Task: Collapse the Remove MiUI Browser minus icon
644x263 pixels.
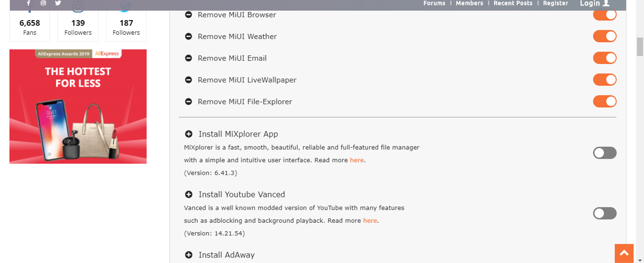Action: pos(189,15)
